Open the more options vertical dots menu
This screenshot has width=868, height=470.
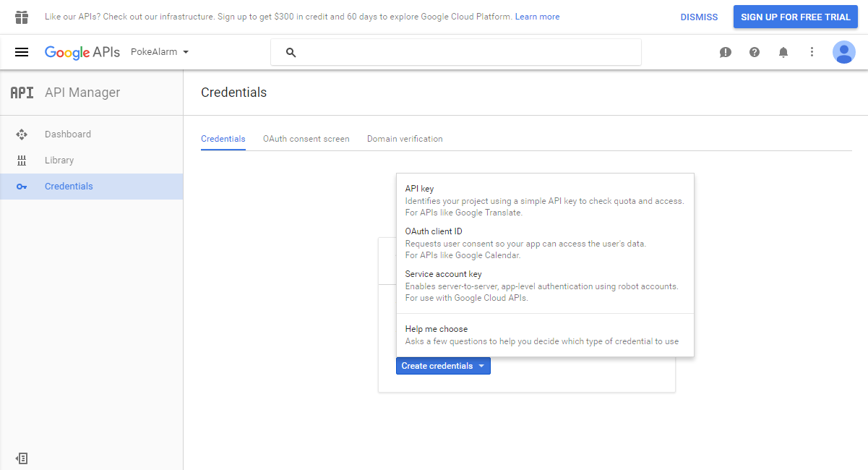(x=812, y=52)
